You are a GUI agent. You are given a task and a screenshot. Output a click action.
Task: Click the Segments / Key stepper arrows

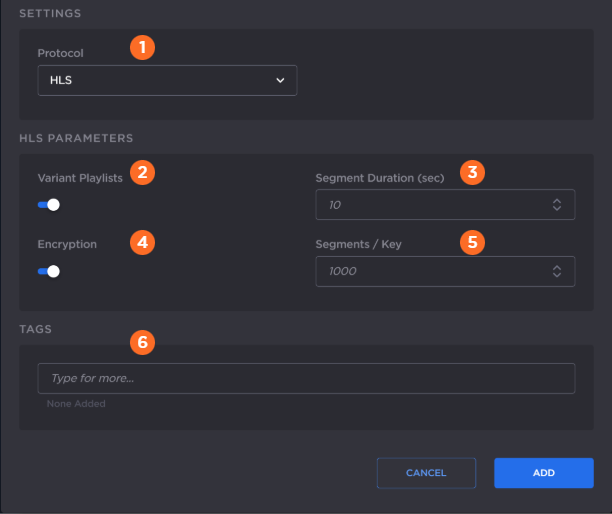click(557, 272)
